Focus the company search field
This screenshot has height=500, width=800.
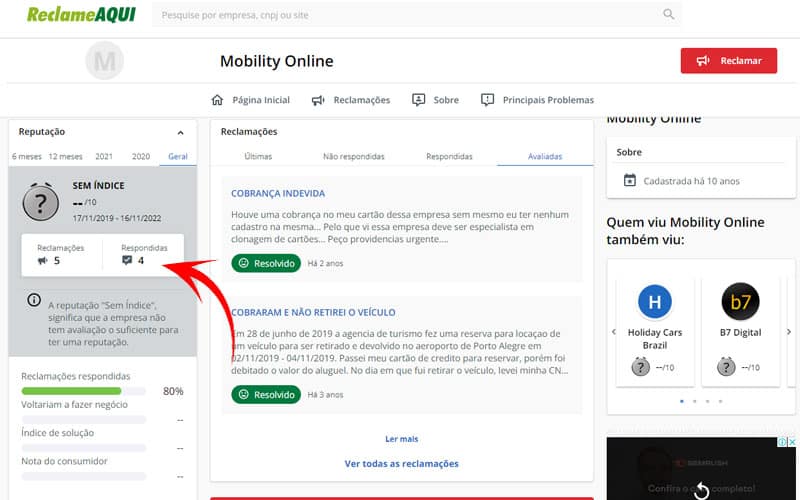(x=416, y=15)
